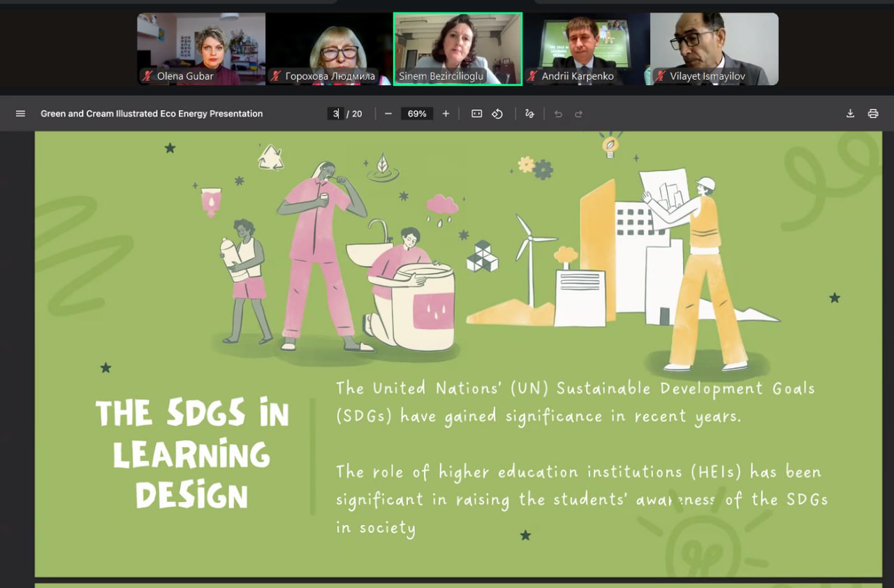Screen dimensions: 894x588
Task: Edit the page number field
Action: pos(336,114)
